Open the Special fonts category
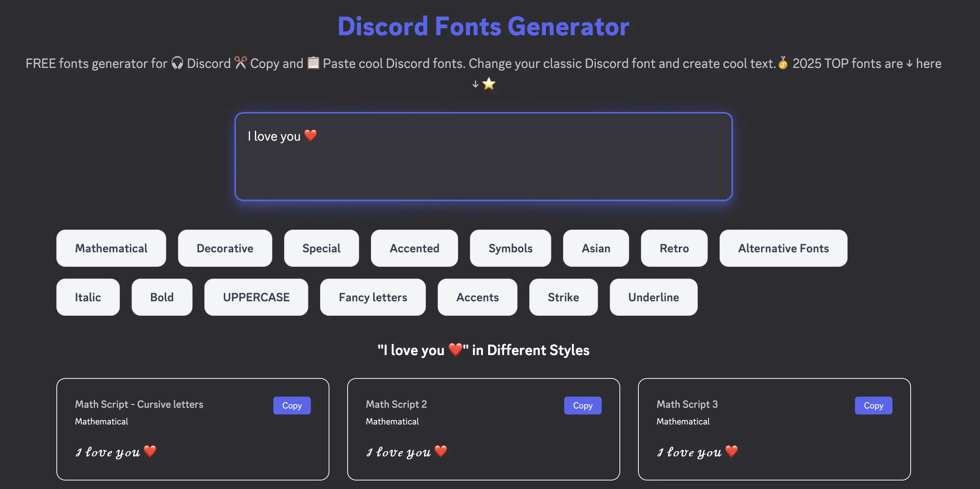The image size is (980, 489). coord(322,248)
